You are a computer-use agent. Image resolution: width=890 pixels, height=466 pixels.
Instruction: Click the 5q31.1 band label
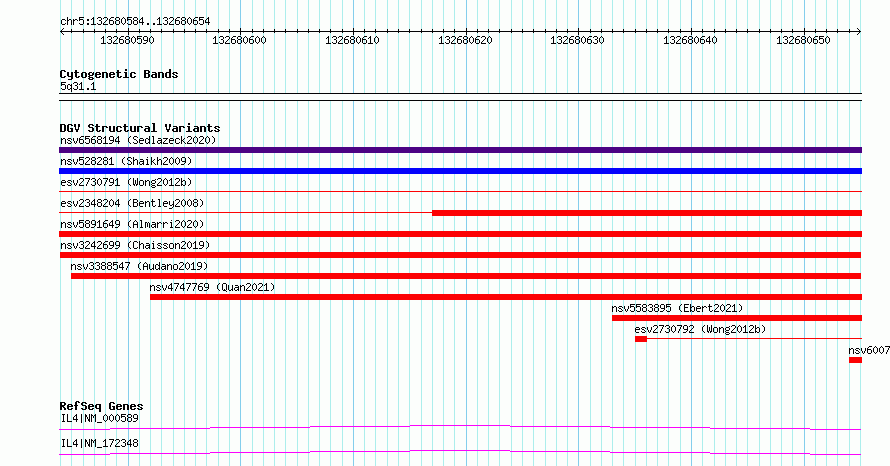click(78, 86)
